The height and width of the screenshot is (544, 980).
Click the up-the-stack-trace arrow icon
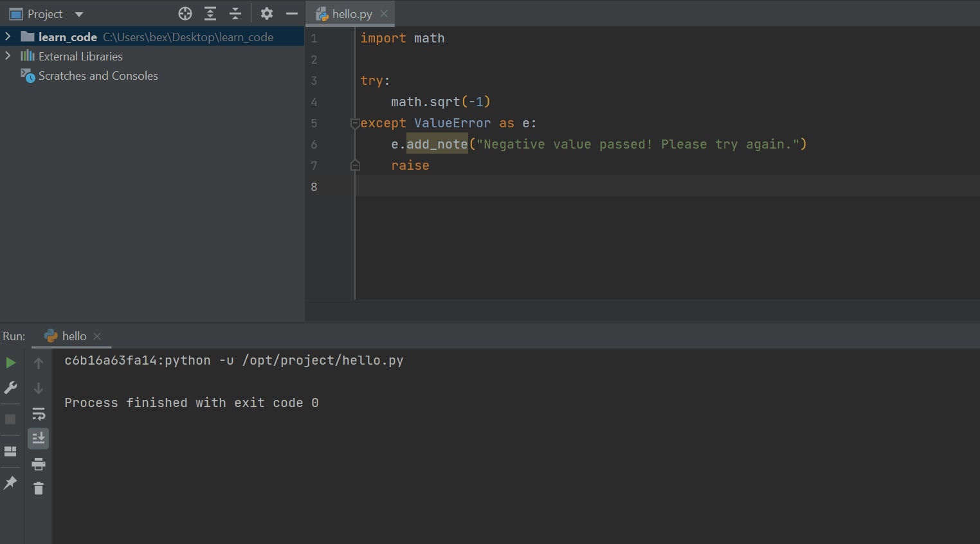pos(39,362)
